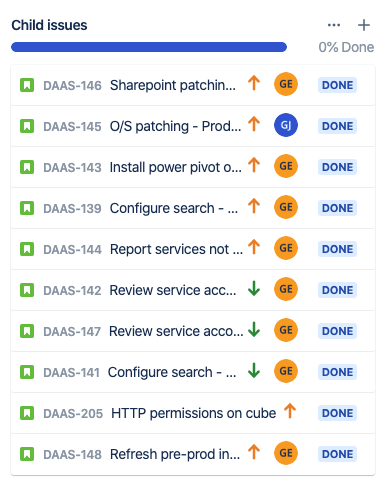
Task: Click the low priority arrow on DAAS-142
Action: (x=254, y=288)
